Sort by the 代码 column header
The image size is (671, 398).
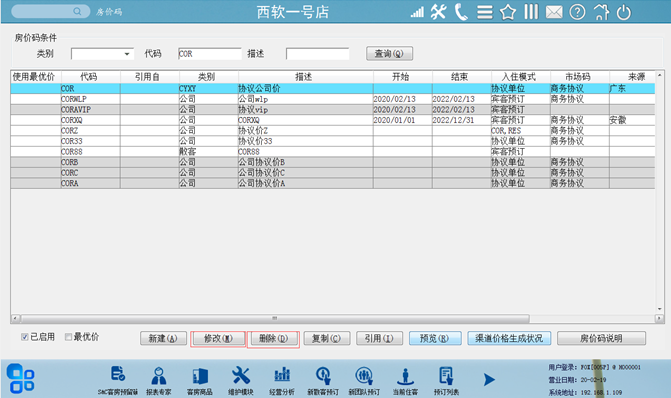click(90, 77)
